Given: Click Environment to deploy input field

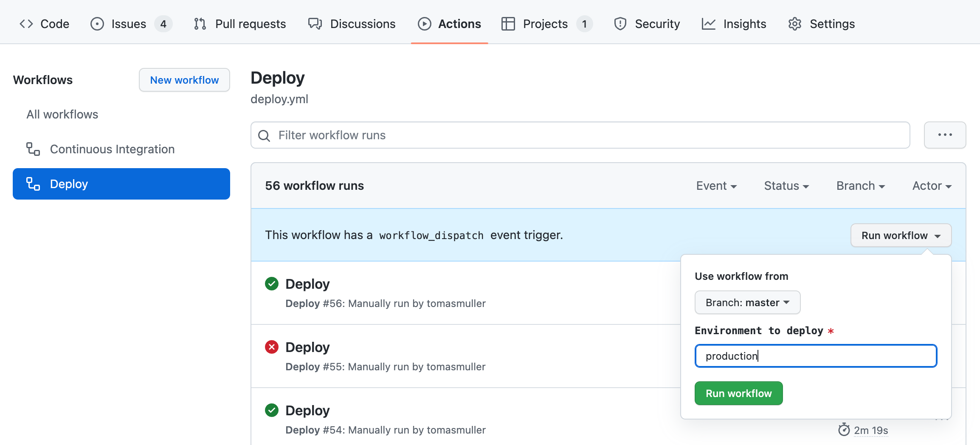Looking at the screenshot, I should (816, 356).
